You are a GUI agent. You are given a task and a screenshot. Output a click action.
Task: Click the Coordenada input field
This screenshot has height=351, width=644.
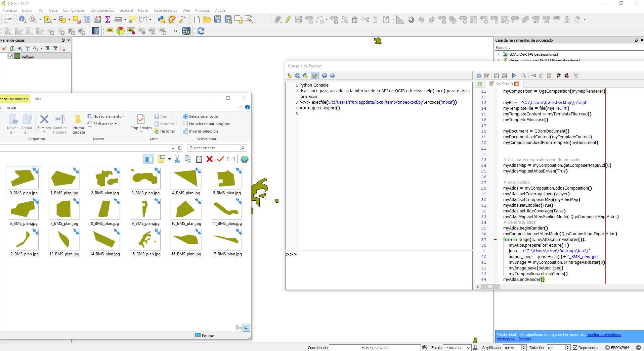coord(375,348)
